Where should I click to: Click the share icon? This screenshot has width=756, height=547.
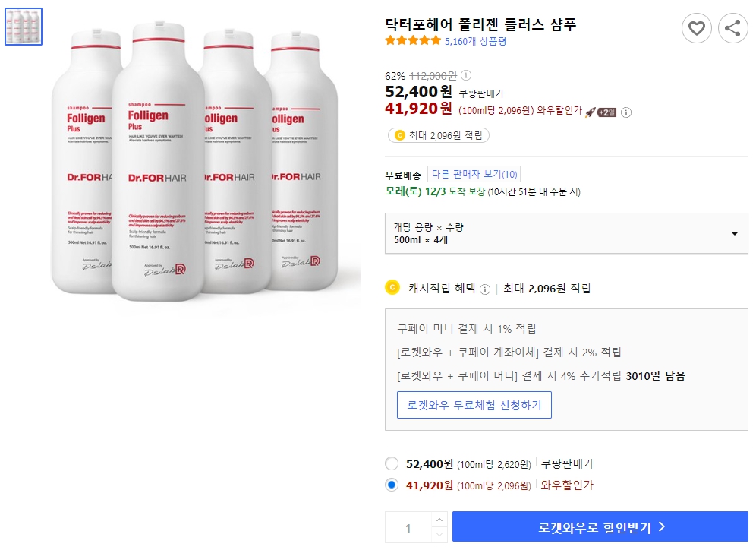click(732, 28)
